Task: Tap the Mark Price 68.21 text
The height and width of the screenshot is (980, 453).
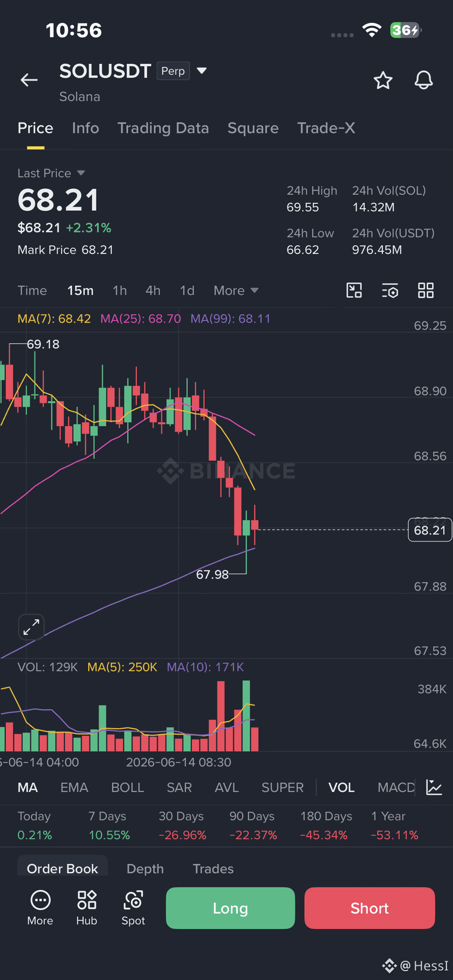Action: click(66, 250)
